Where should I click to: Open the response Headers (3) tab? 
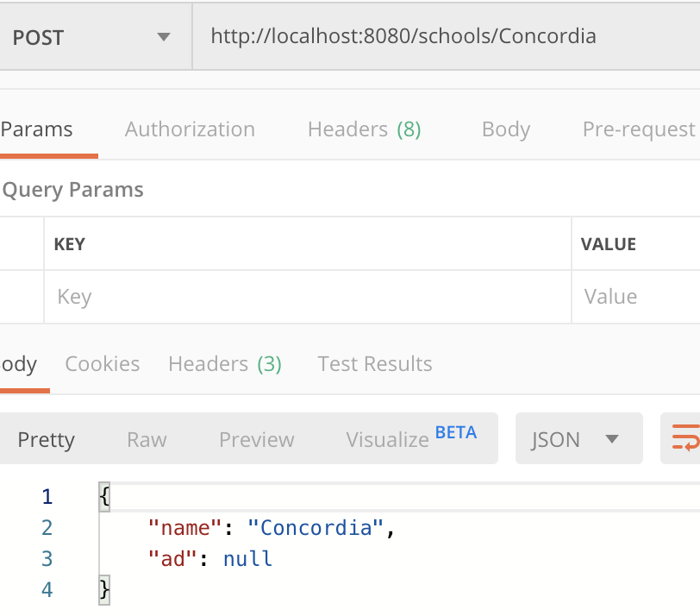tap(225, 364)
